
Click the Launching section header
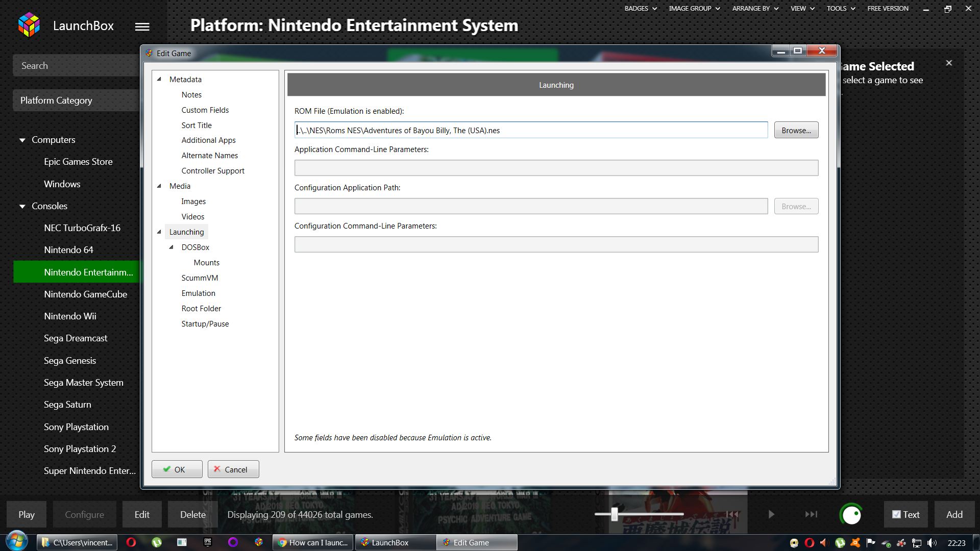(x=556, y=85)
